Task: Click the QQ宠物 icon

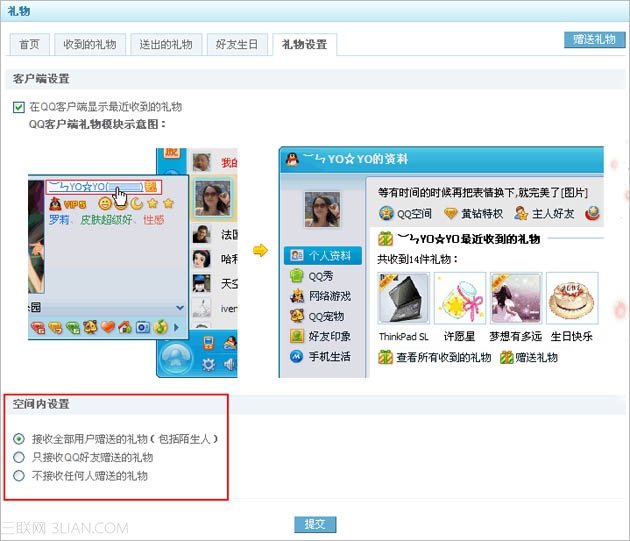Action: (x=297, y=316)
